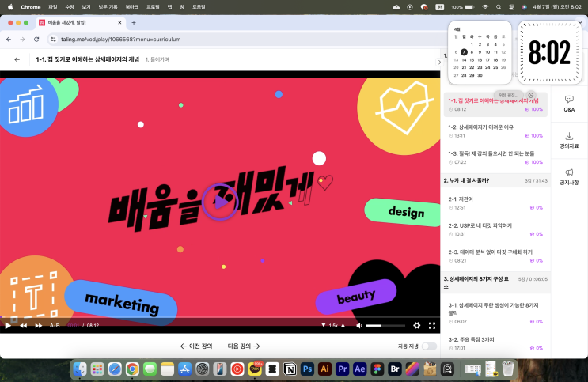588x382 pixels.
Task: Open 공지사항 announcements icon
Action: [x=569, y=176]
